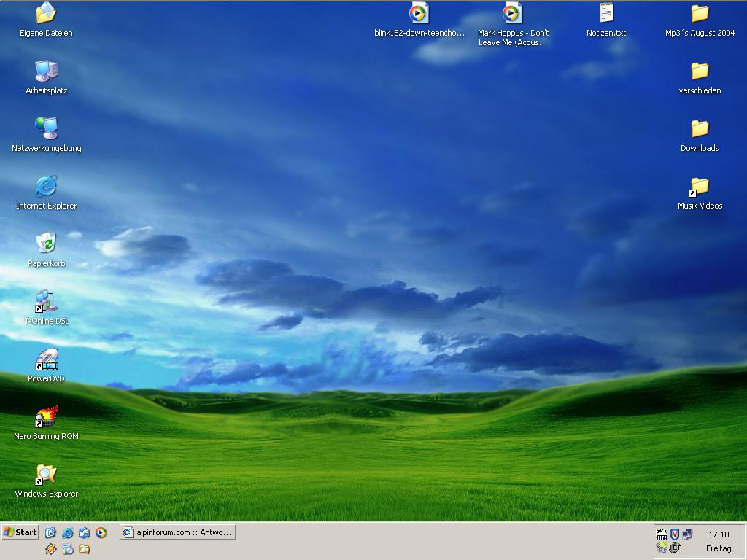Image resolution: width=747 pixels, height=560 pixels.
Task: Select the Downloads folder on desktop
Action: 700,129
